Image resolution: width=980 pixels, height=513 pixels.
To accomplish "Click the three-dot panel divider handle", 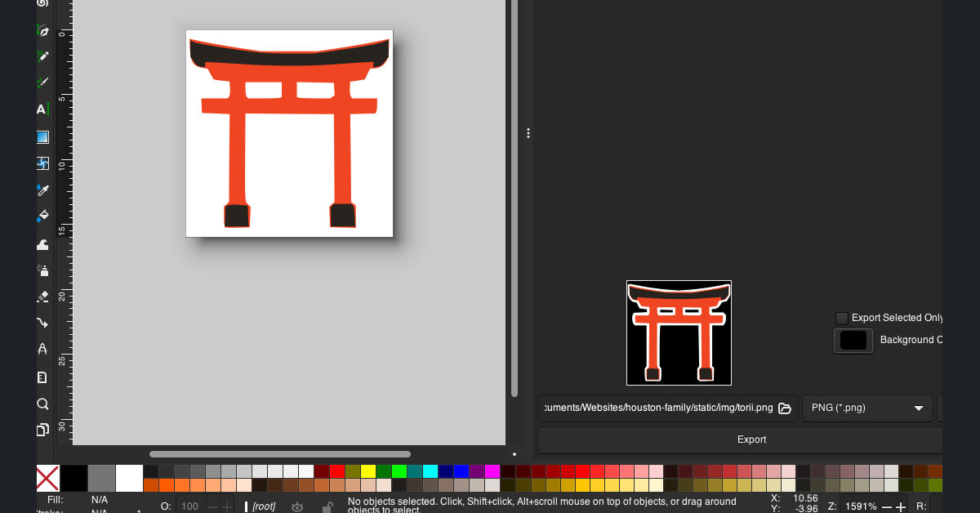I will (x=528, y=133).
